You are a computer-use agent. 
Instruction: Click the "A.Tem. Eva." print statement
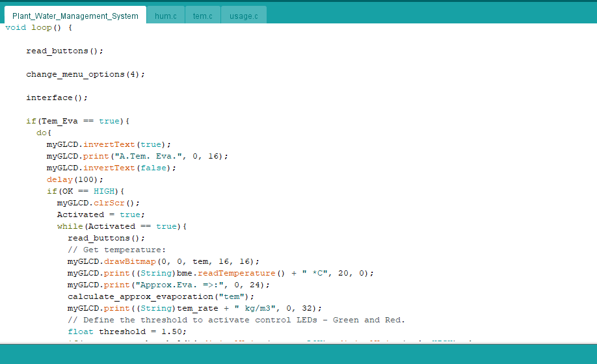[x=137, y=156]
